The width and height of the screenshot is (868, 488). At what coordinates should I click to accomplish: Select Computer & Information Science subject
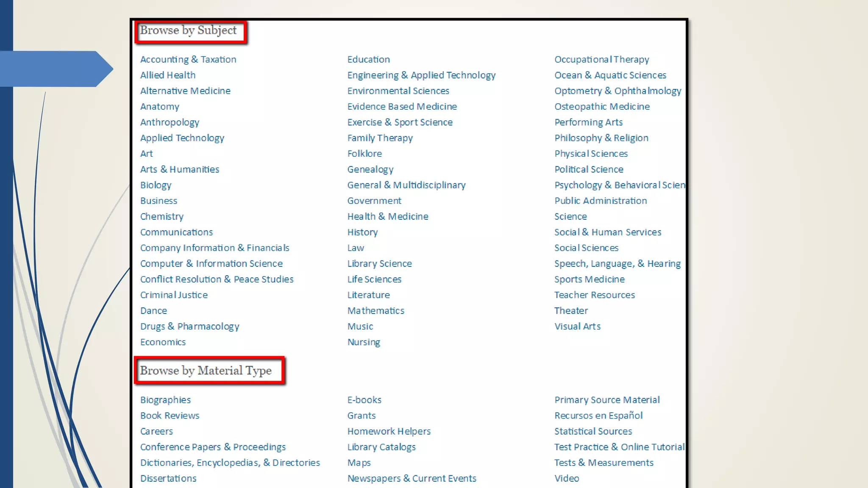[211, 263]
